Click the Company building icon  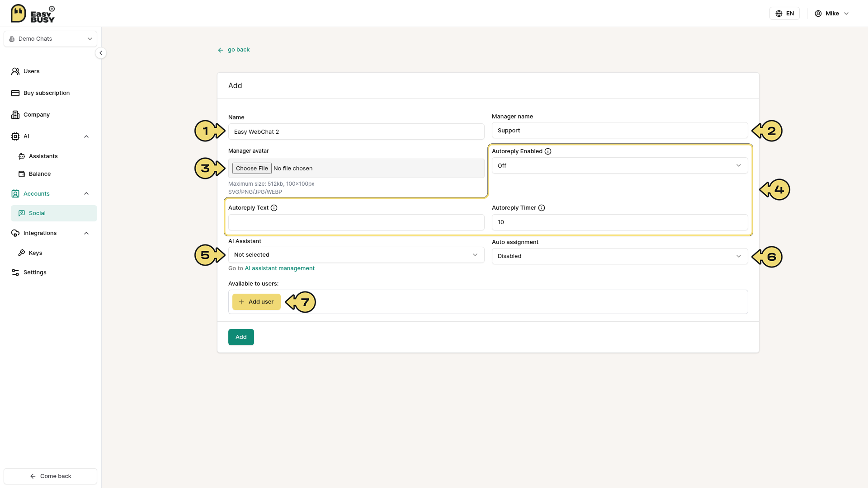(x=15, y=115)
